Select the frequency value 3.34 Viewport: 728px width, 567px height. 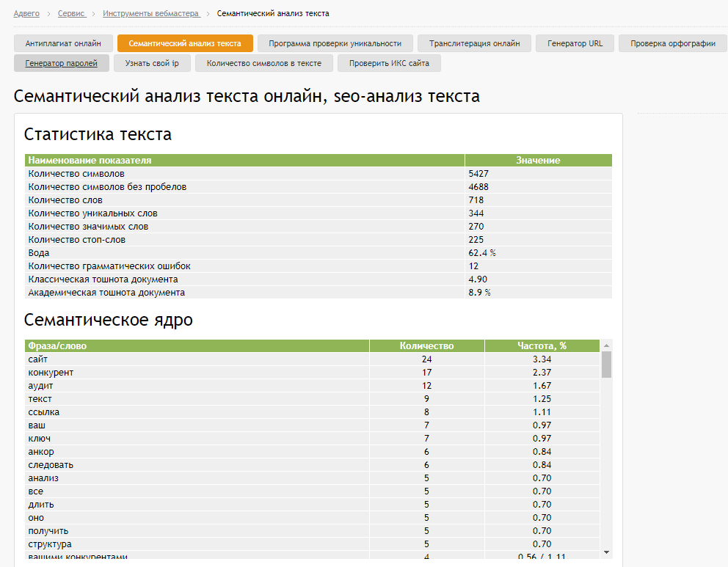pos(542,359)
